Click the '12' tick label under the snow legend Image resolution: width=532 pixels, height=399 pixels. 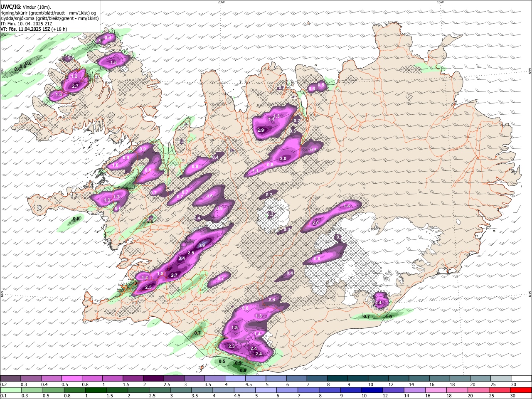point(391,385)
